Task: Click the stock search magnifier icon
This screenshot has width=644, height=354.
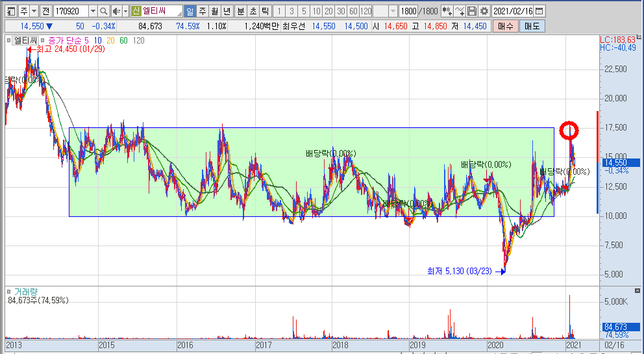Action: click(x=104, y=11)
